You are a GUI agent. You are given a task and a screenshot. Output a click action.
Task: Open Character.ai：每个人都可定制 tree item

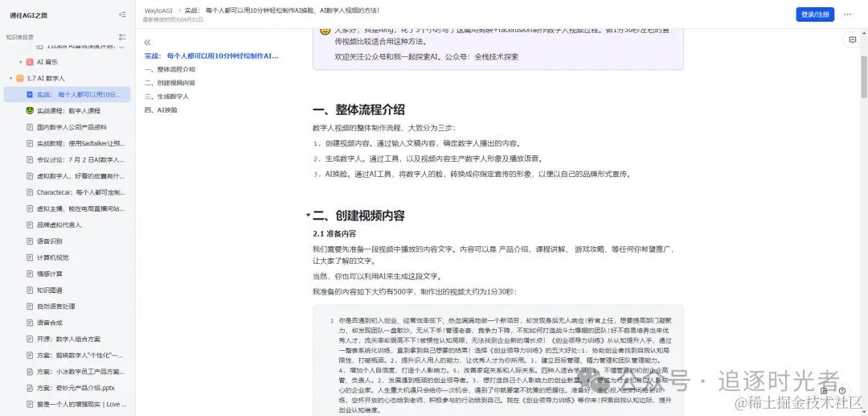81,192
